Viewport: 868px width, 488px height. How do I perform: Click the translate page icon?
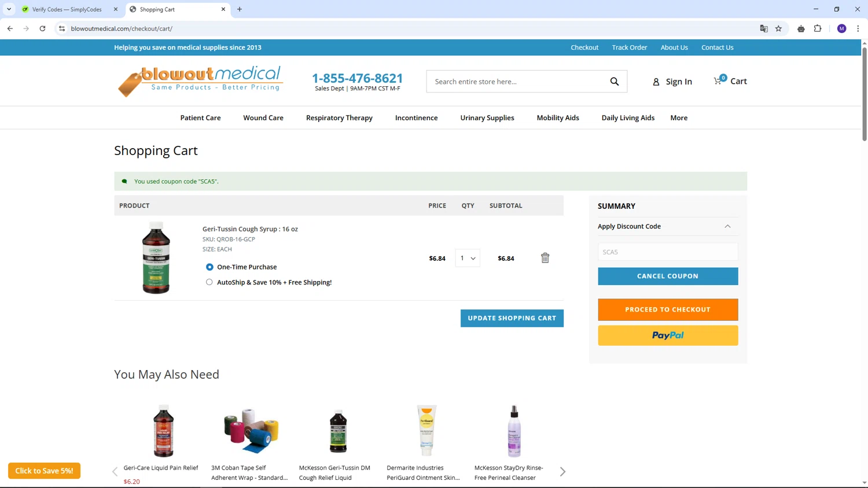pos(764,28)
